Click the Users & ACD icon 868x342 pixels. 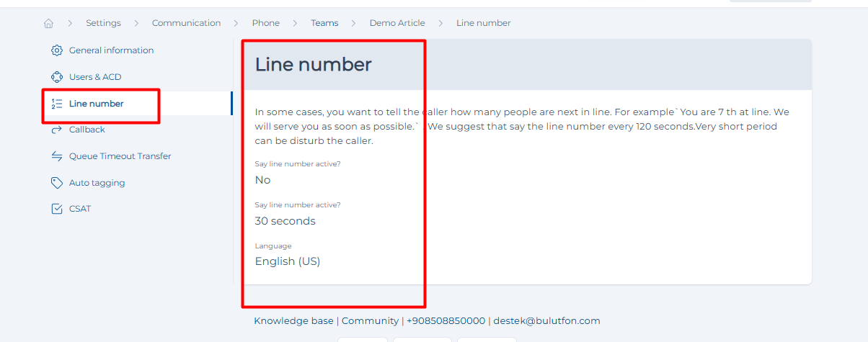[57, 77]
